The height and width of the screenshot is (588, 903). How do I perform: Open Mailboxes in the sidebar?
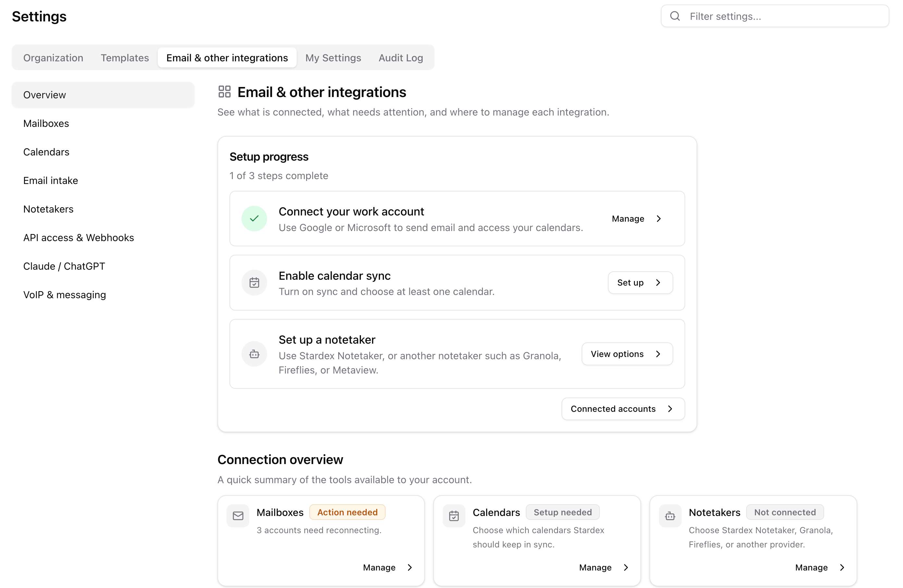(x=103, y=123)
